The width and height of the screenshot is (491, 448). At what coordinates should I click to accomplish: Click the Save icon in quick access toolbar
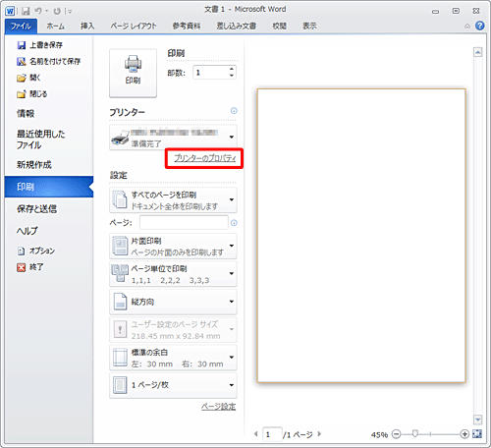[26, 11]
